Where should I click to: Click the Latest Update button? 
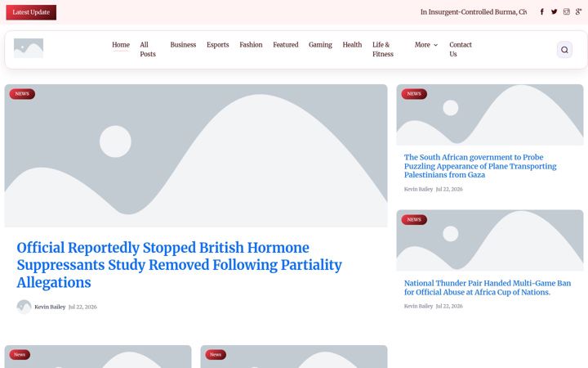pos(31,12)
